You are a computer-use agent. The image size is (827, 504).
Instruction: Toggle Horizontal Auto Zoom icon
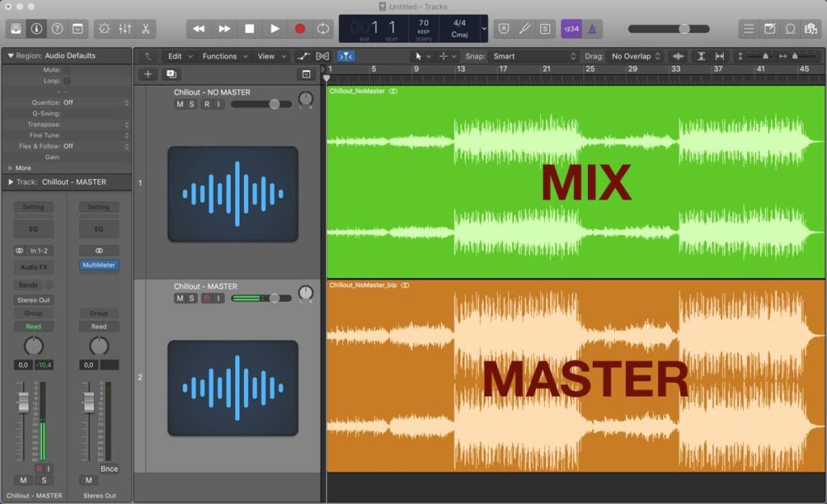[720, 57]
